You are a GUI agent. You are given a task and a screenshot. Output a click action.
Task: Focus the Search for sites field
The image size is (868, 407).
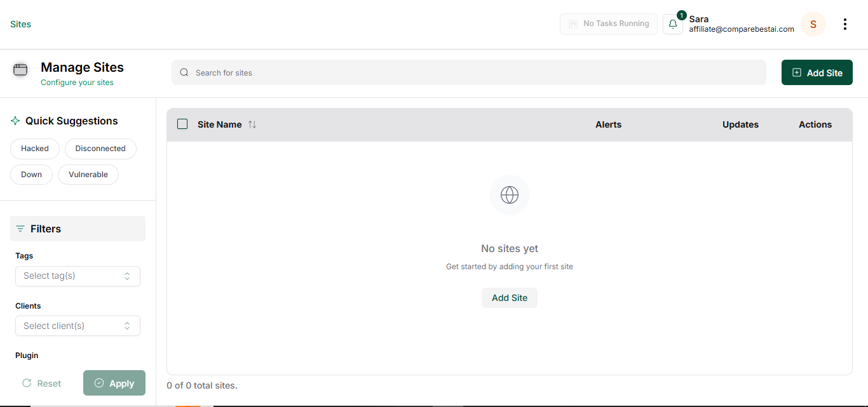click(x=468, y=72)
